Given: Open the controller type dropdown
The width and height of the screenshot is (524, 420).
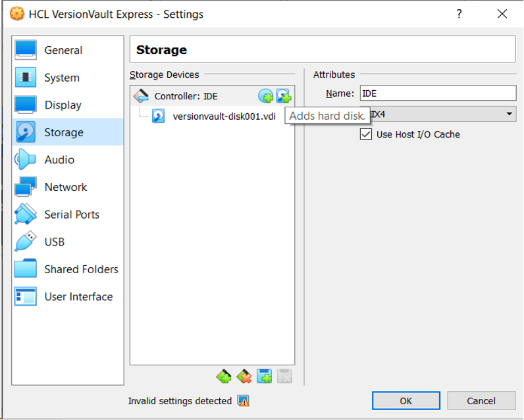Looking at the screenshot, I should tap(438, 115).
